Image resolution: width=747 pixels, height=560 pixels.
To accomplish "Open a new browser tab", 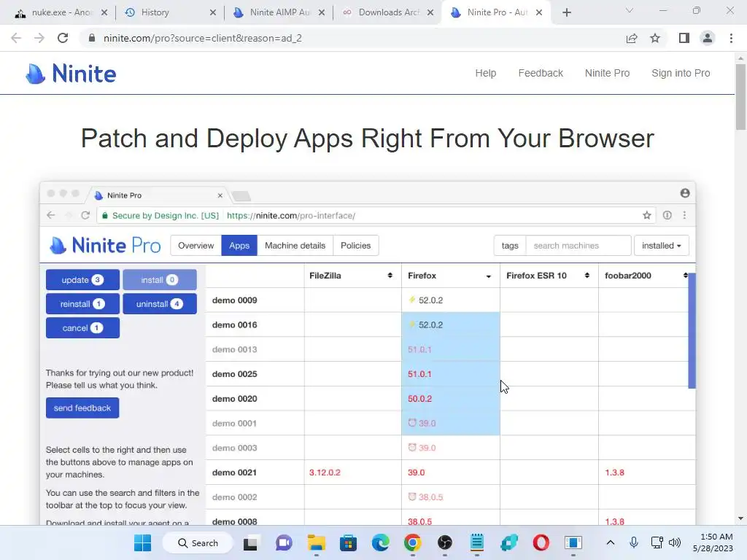I will 566,13.
